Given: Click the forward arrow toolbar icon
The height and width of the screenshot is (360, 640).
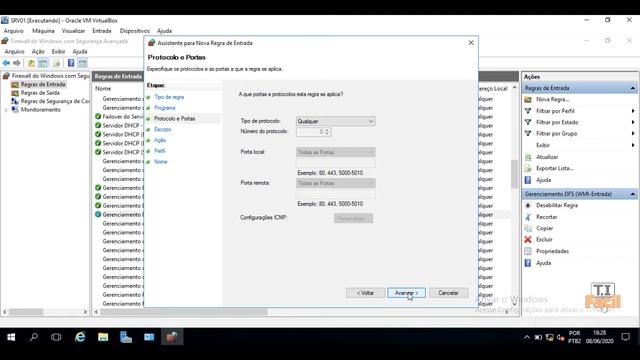Looking at the screenshot, I should click(x=17, y=63).
